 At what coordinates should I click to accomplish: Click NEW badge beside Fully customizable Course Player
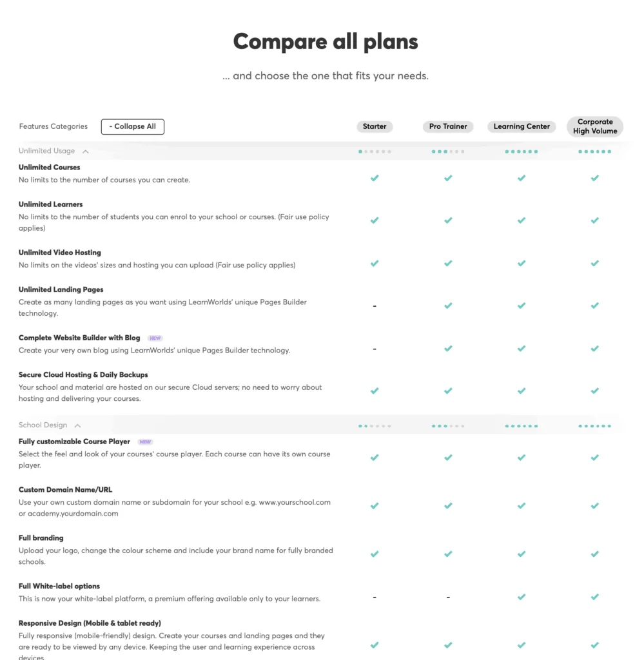pyautogui.click(x=145, y=442)
